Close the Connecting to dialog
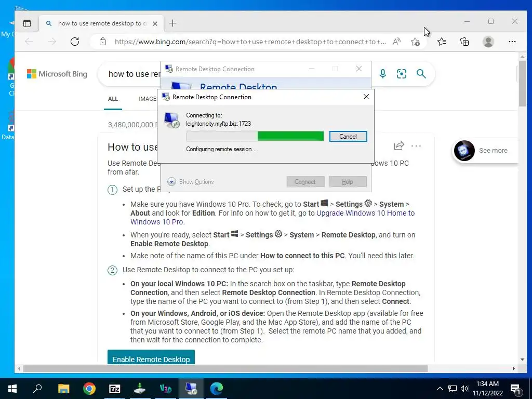The height and width of the screenshot is (399, 532). coord(366,97)
